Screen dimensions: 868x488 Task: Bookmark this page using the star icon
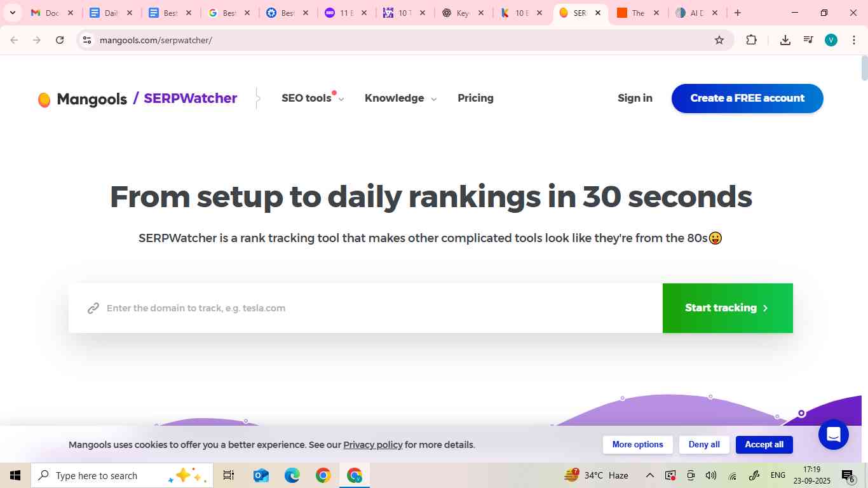click(719, 39)
